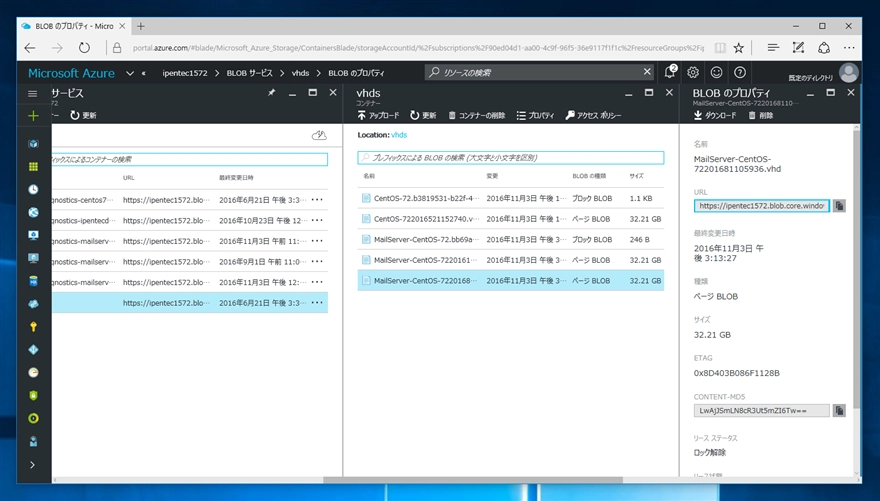
Task: Copy the CONTENT-MD5 value with copy icon
Action: pyautogui.click(x=839, y=411)
